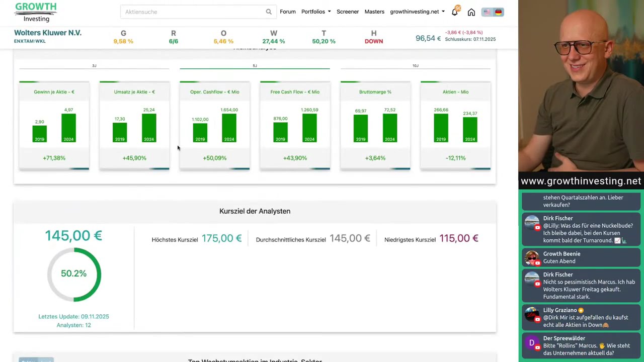
Task: Click the +71,38% growth value
Action: pos(54,158)
